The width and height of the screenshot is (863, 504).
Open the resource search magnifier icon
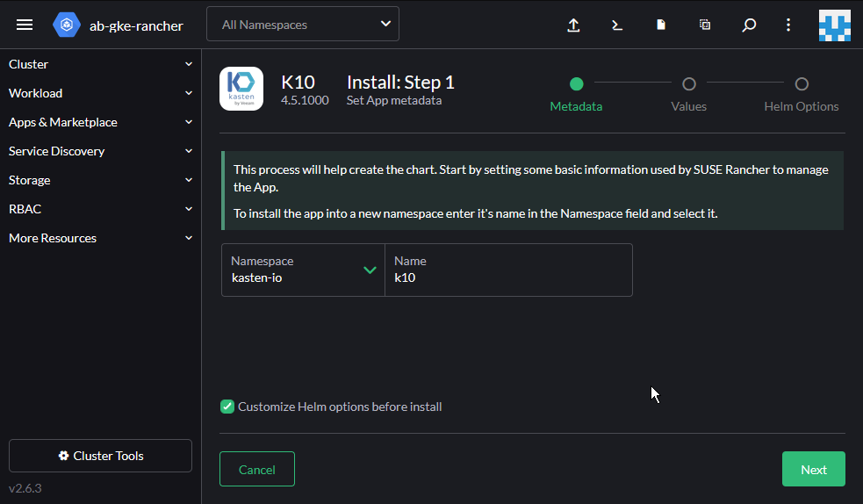click(749, 25)
